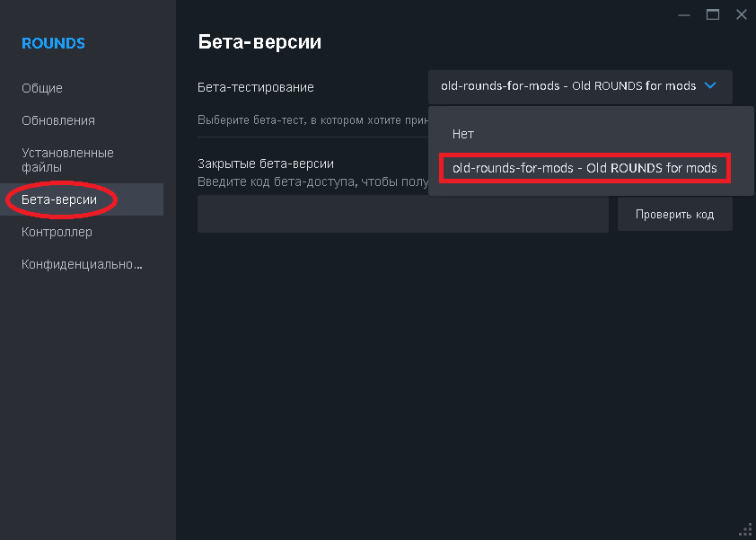
Task: Click the Бета-версии page heading
Action: click(259, 42)
